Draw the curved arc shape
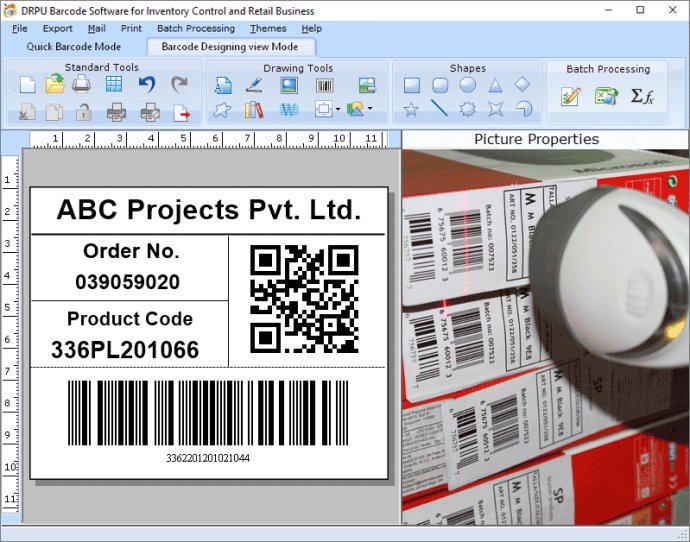Image resolution: width=690 pixels, height=542 pixels. click(524, 109)
